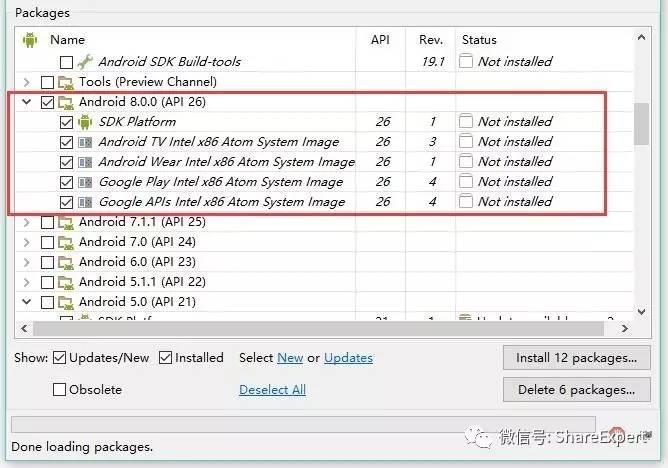
Task: Expand the Android 5.1.1 (API 22) group
Action: 26,282
